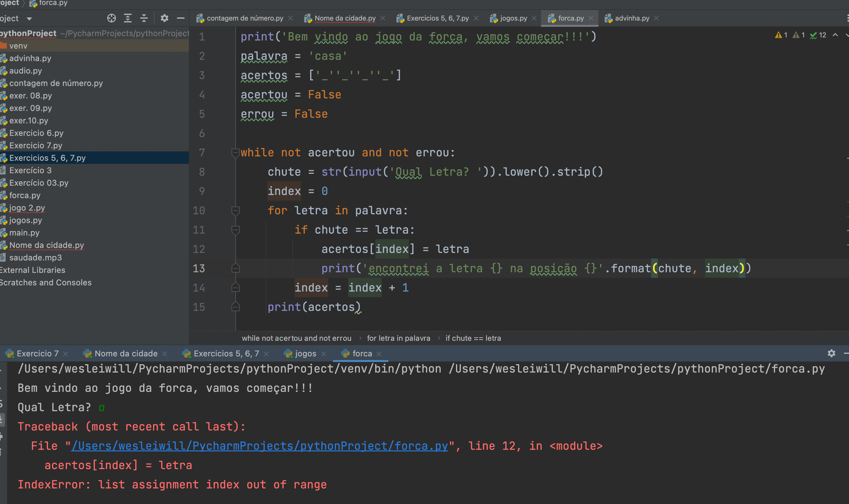Hide the project panel with minus icon
Viewport: 849px width, 504px height.
181,18
